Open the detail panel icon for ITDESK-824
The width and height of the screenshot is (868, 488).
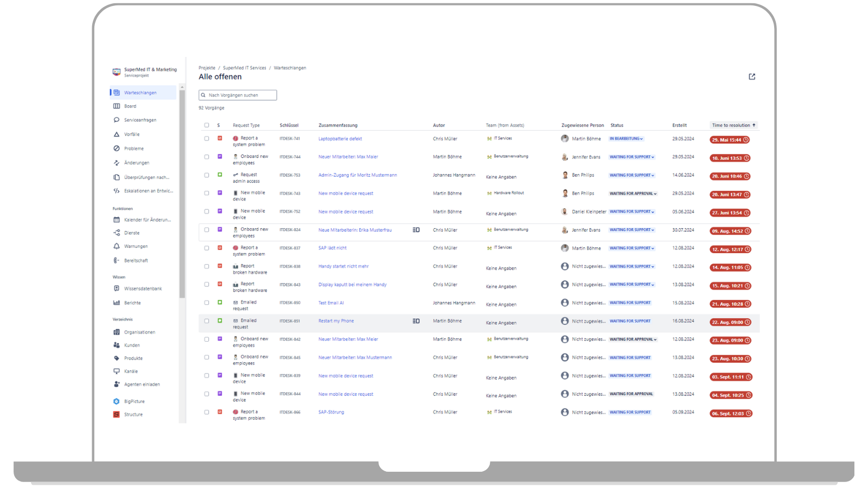tap(416, 230)
